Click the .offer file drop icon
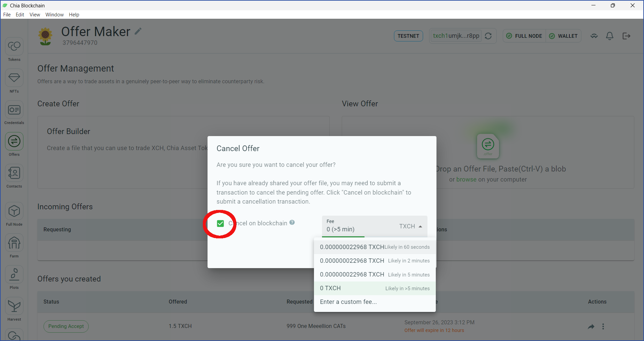644x341 pixels. pyautogui.click(x=488, y=146)
